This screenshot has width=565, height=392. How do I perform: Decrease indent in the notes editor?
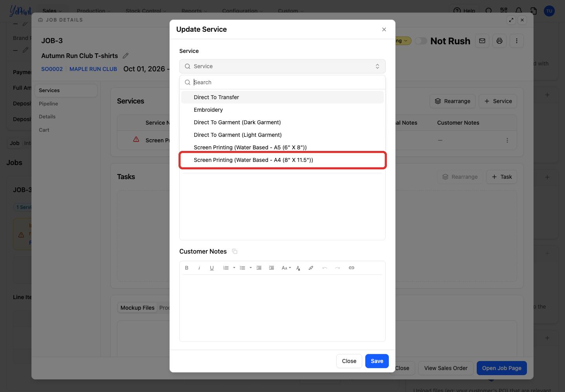(259, 268)
